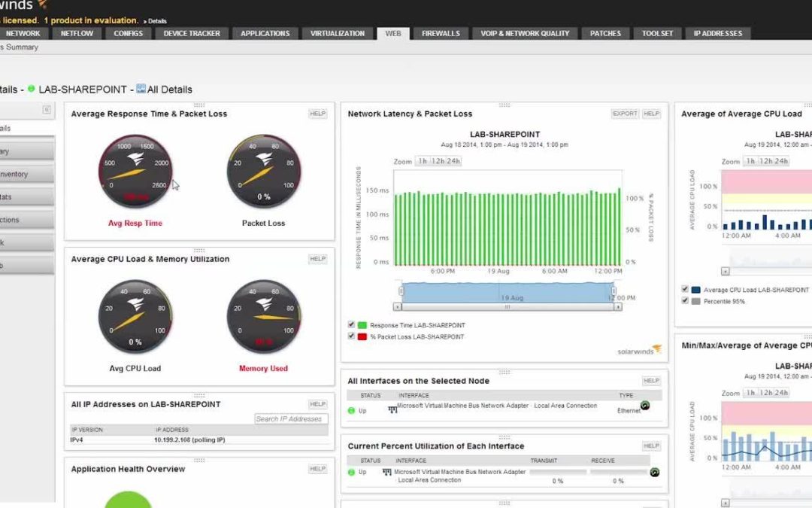Screen dimensions: 812x508
Task: Click red % Packet Loss legend swatch
Action: point(362,336)
